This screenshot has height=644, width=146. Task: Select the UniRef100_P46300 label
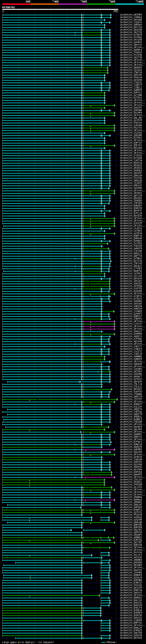click(x=131, y=123)
